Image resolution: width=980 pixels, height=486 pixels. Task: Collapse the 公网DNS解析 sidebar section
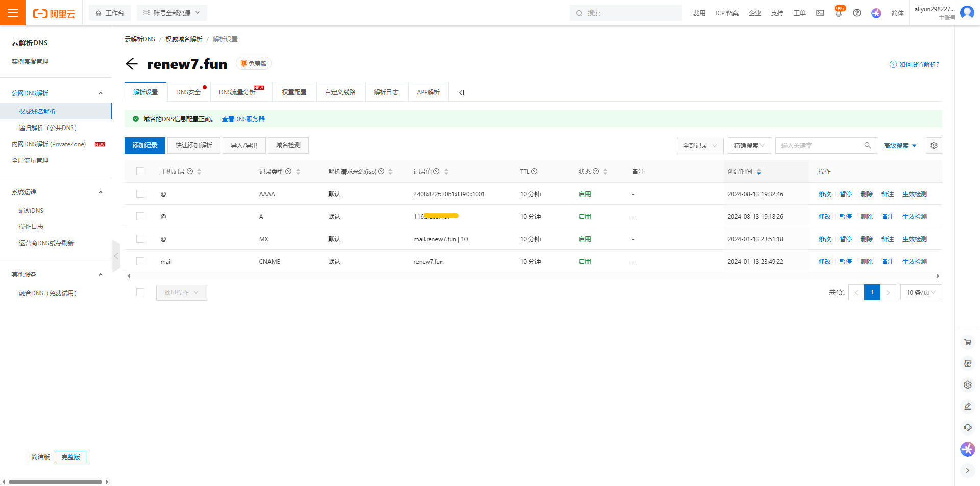pyautogui.click(x=100, y=93)
